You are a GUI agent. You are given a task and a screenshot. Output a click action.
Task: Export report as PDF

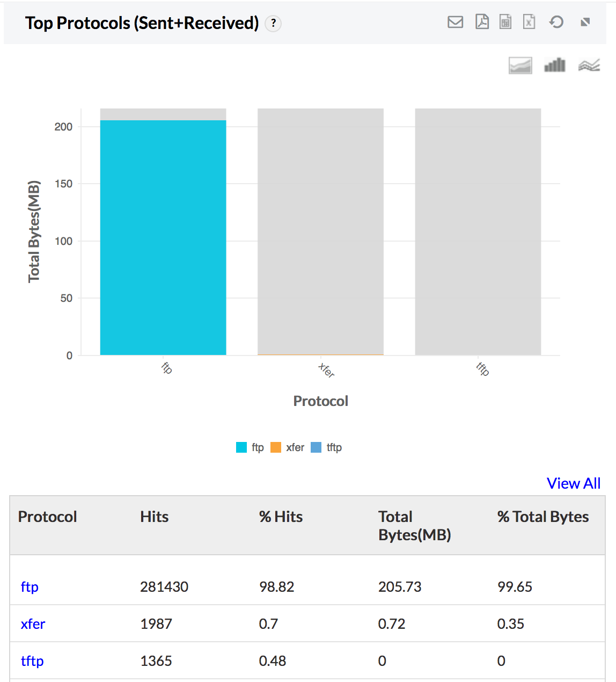coord(482,22)
